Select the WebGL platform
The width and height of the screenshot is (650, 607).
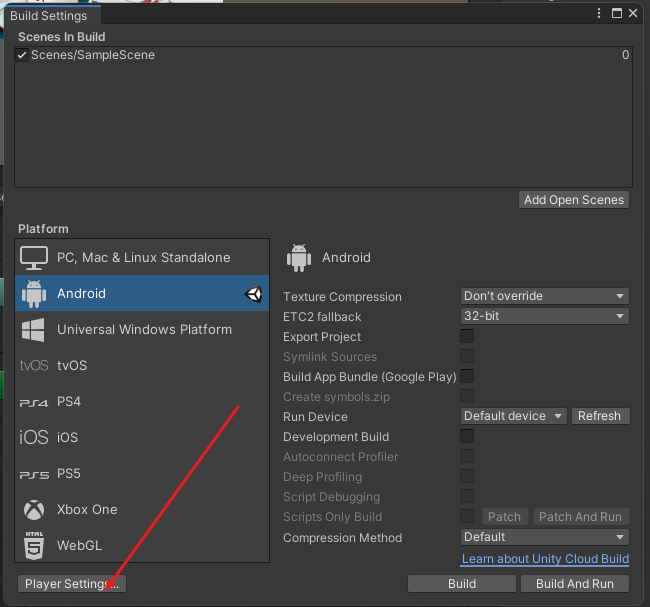(x=142, y=545)
